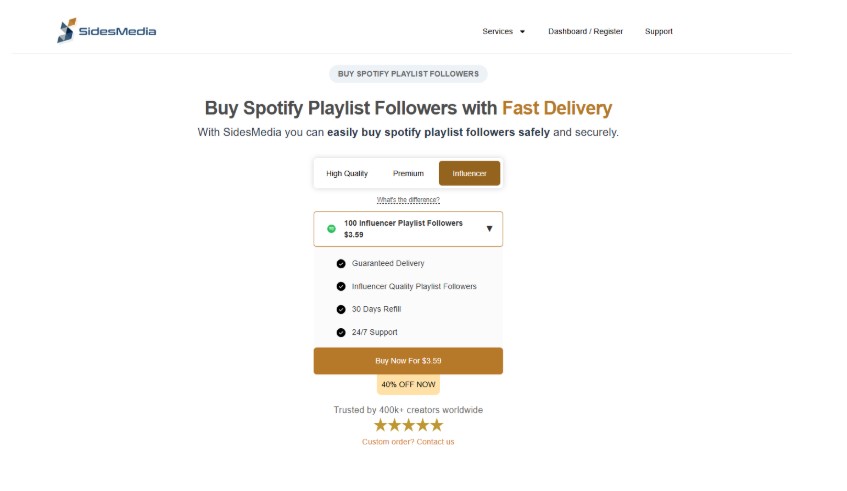This screenshot has height=491, width=847.
Task: Open Dashboard / Register page
Action: pos(585,32)
